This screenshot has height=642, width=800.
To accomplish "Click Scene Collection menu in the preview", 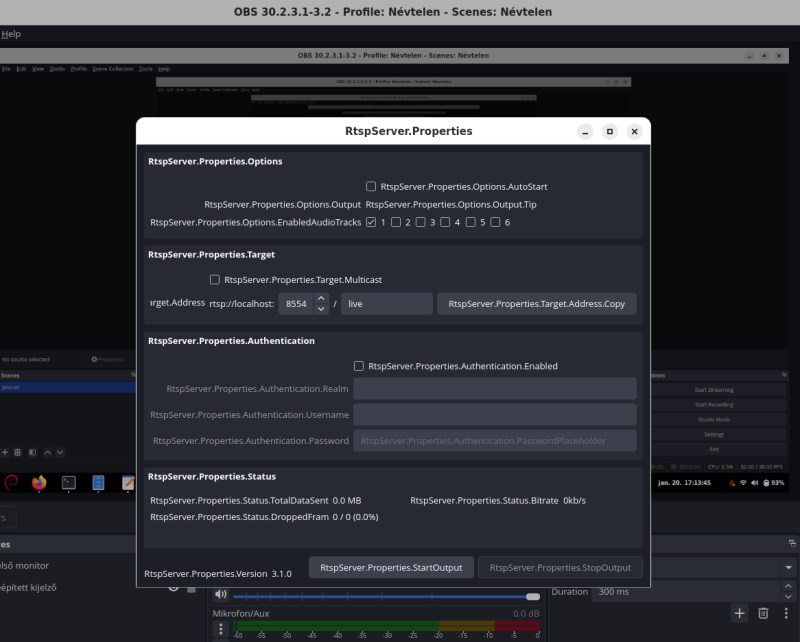I will [113, 69].
